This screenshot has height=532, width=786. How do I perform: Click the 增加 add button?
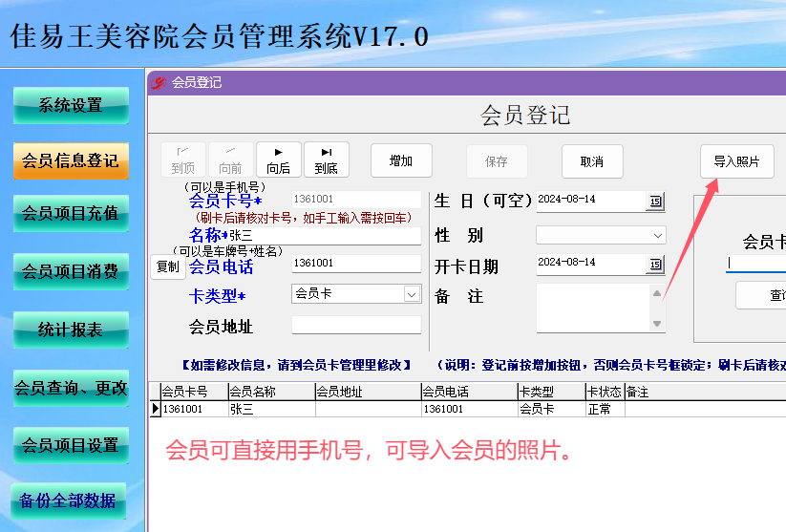[x=401, y=160]
